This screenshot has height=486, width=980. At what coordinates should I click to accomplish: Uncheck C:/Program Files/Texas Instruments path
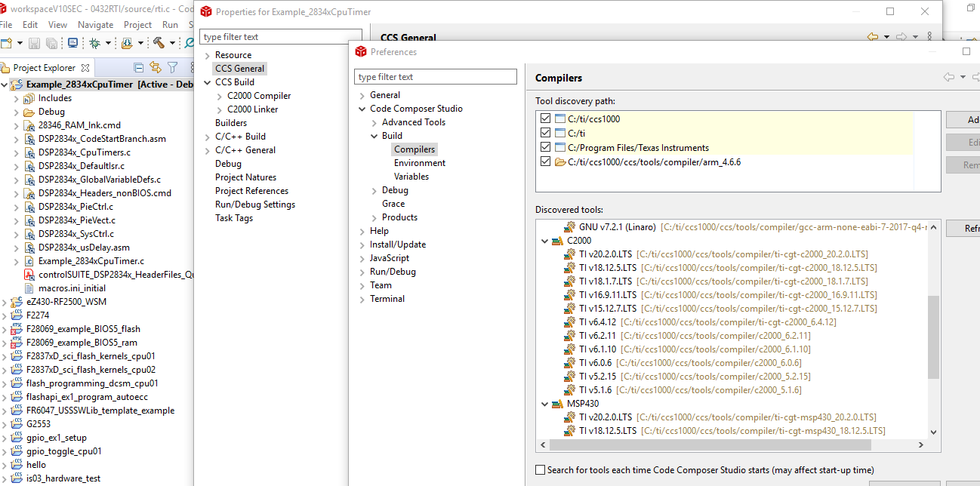pos(545,147)
